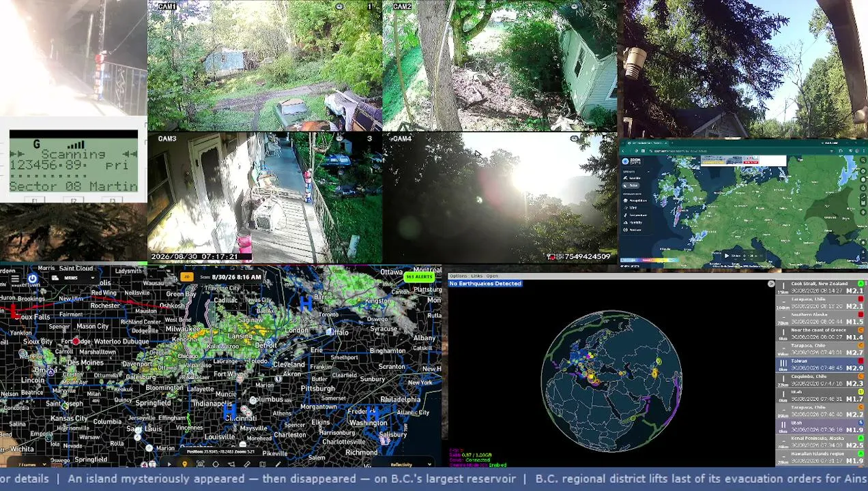The width and height of the screenshot is (868, 491).
Task: Toggle the orange 2D view button
Action: 186,277
